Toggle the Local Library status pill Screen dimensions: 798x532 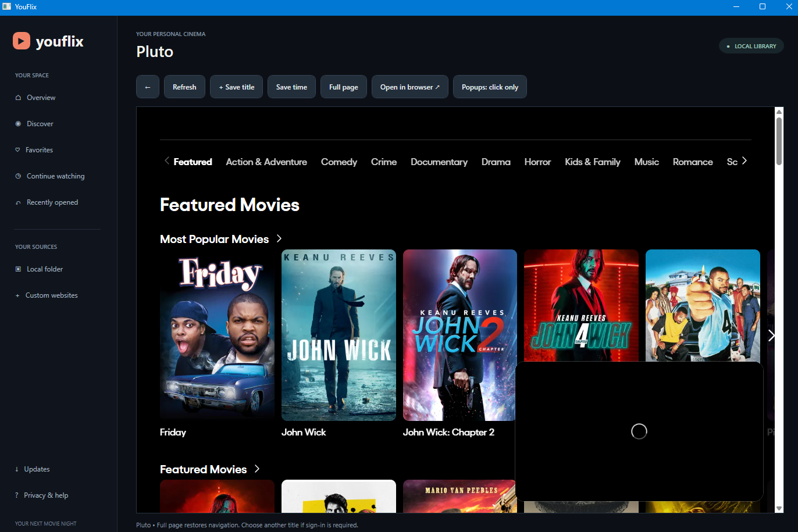coord(751,46)
